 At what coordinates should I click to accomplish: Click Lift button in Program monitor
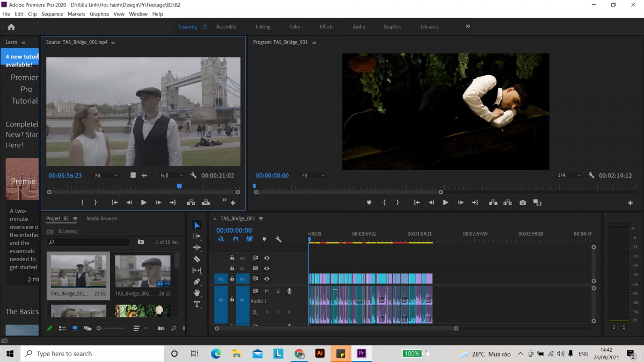(493, 203)
